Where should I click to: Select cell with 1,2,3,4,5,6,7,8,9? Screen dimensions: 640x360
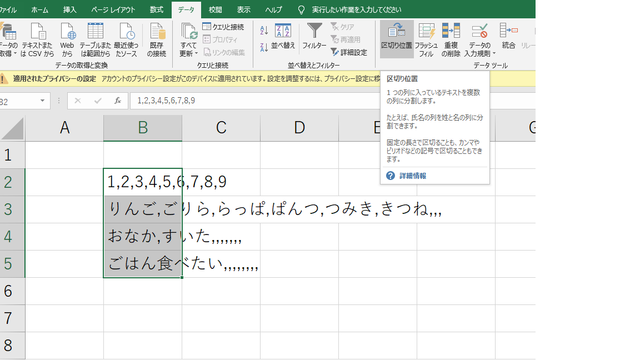[142, 182]
